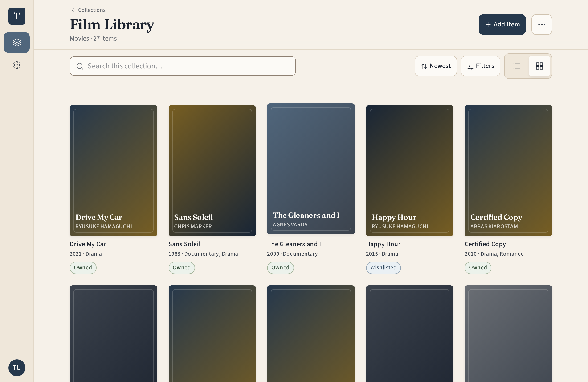The image size is (588, 382).
Task: Click the back chevron beside Collections
Action: coord(73,10)
